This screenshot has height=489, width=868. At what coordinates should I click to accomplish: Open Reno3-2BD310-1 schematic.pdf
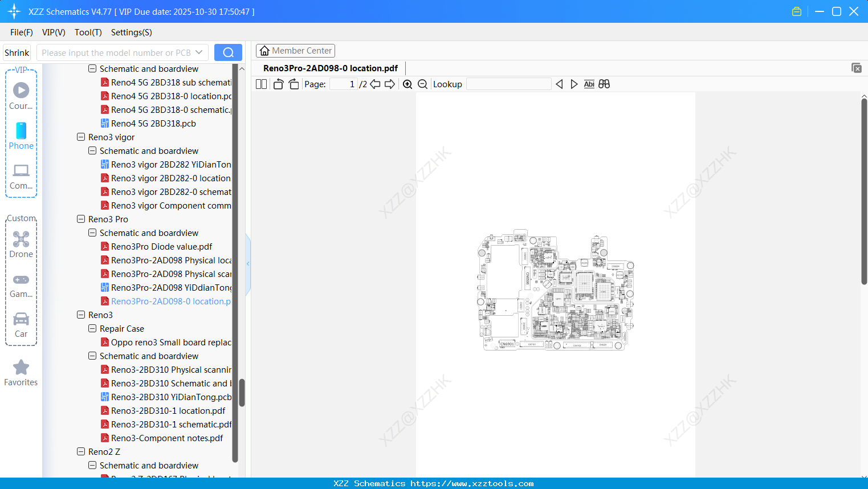coord(166,424)
